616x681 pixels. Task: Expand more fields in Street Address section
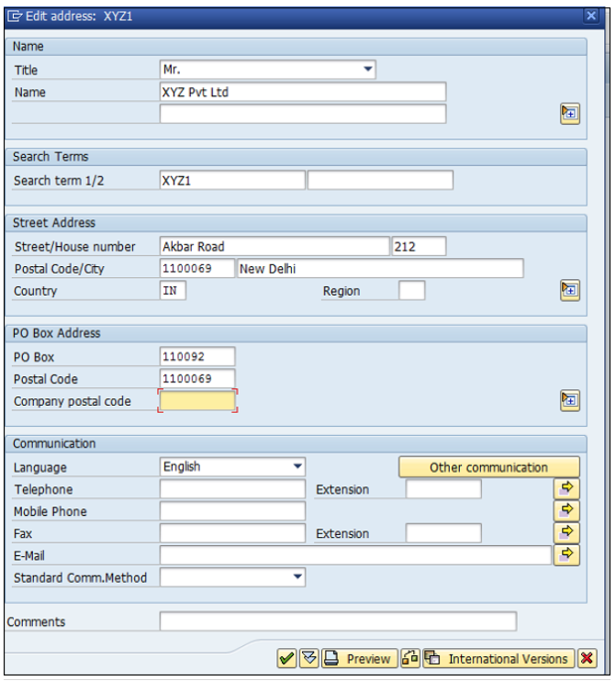coord(569,290)
